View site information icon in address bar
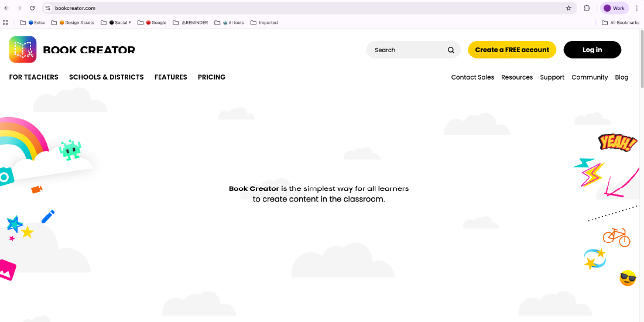The width and height of the screenshot is (644, 322). [x=48, y=8]
